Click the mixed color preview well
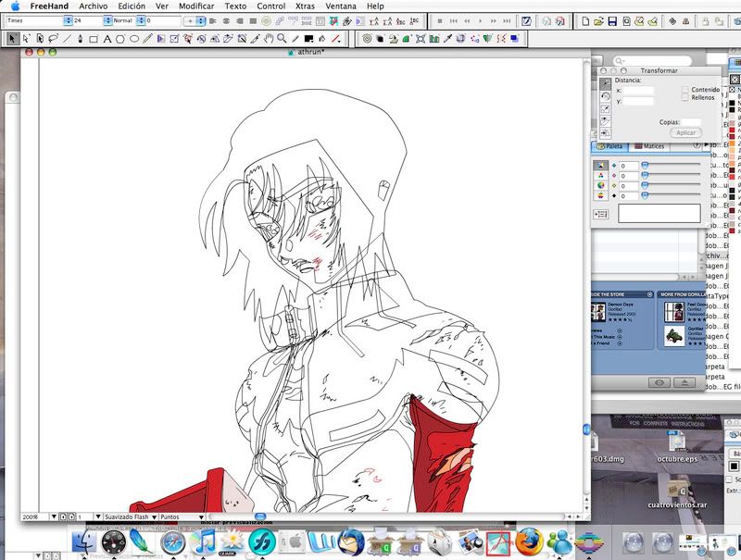Image resolution: width=741 pixels, height=560 pixels. tap(659, 214)
